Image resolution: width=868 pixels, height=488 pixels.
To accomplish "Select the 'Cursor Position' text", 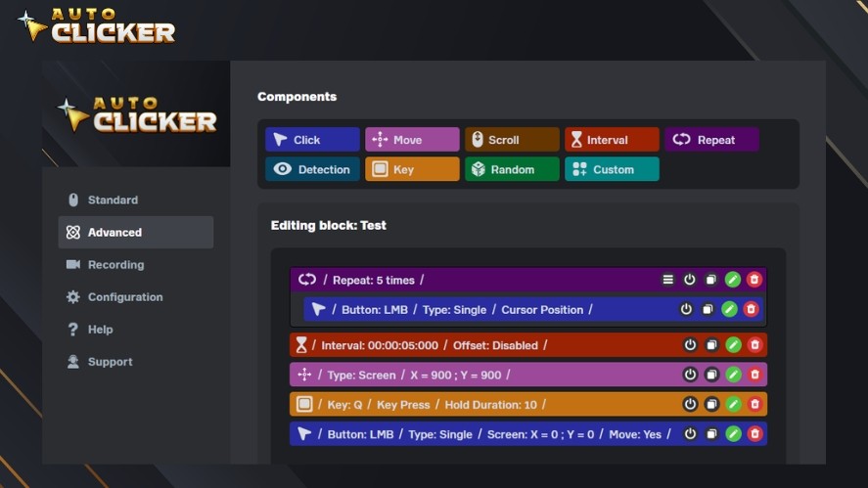I will pos(542,310).
